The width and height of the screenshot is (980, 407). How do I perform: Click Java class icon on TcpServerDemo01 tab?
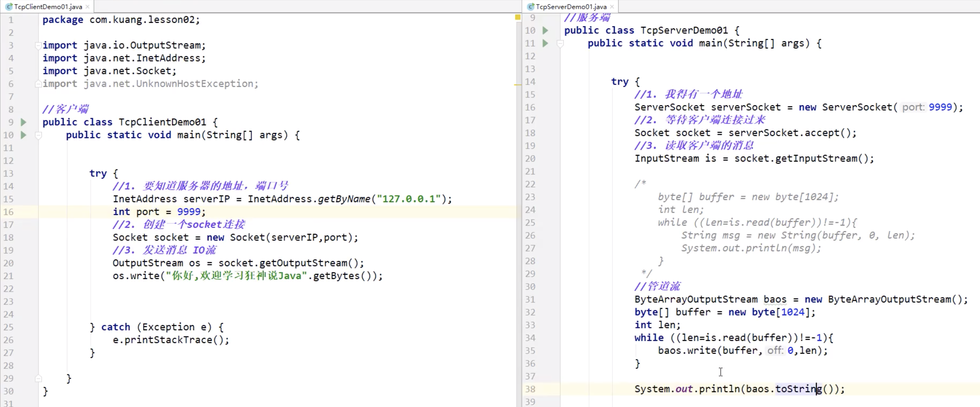tap(530, 6)
